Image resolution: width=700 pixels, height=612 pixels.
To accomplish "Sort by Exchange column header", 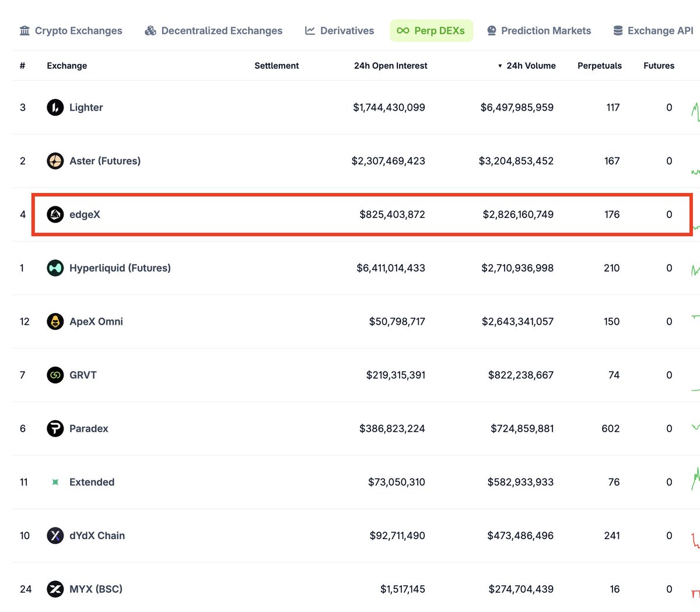I will point(67,66).
